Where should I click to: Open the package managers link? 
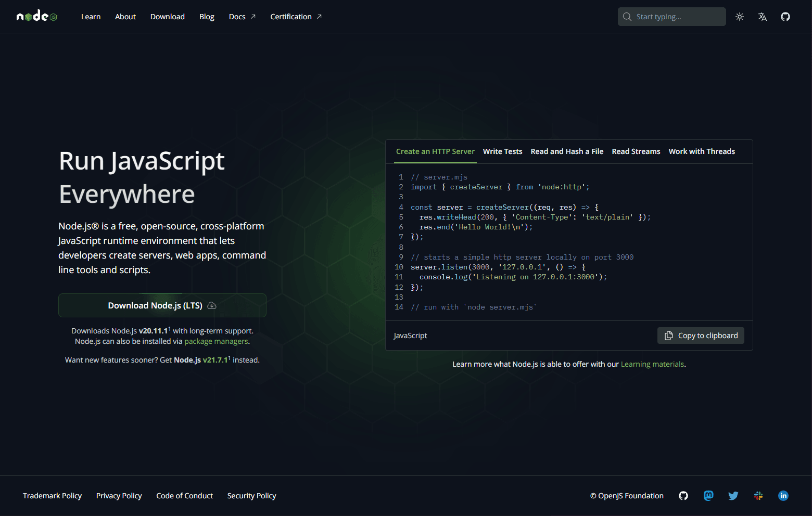tap(216, 341)
